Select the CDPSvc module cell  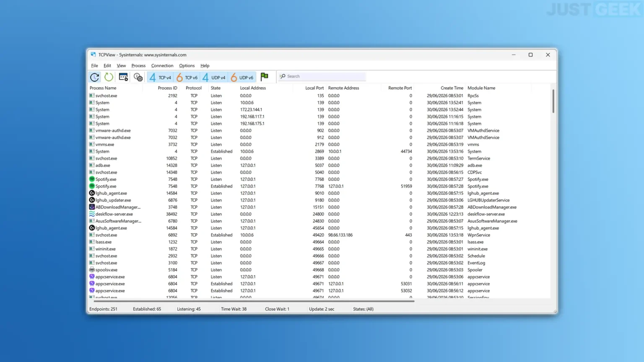click(x=475, y=172)
